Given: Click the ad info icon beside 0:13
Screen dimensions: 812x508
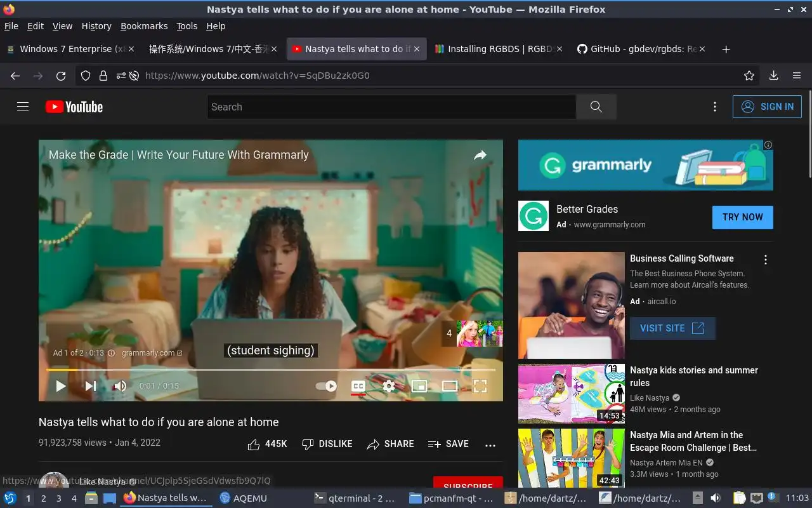Looking at the screenshot, I should [x=111, y=353].
